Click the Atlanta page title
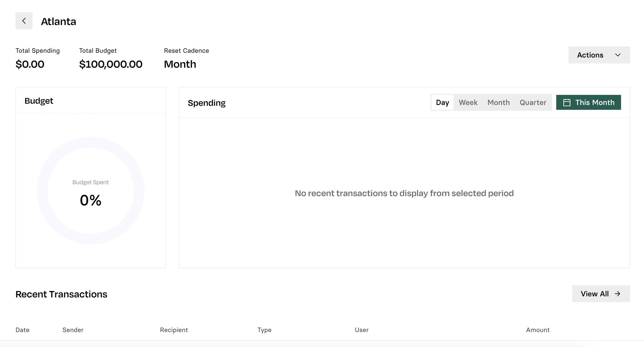 [58, 21]
